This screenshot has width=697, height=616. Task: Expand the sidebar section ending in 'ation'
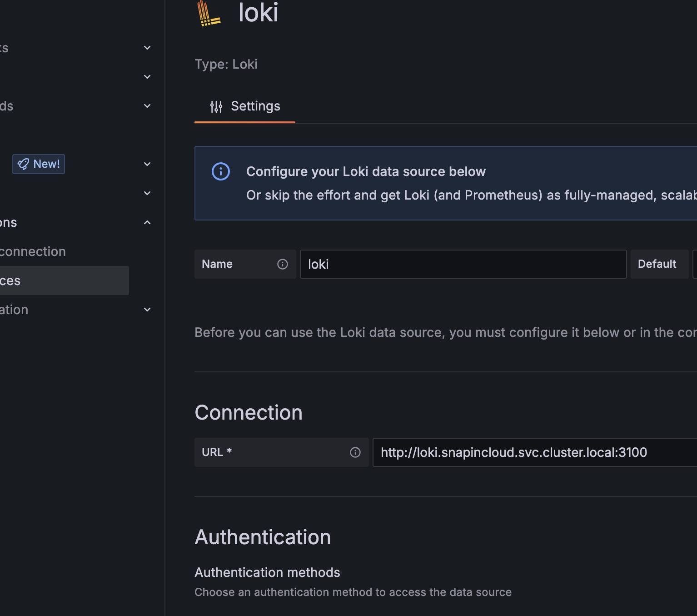click(x=147, y=310)
